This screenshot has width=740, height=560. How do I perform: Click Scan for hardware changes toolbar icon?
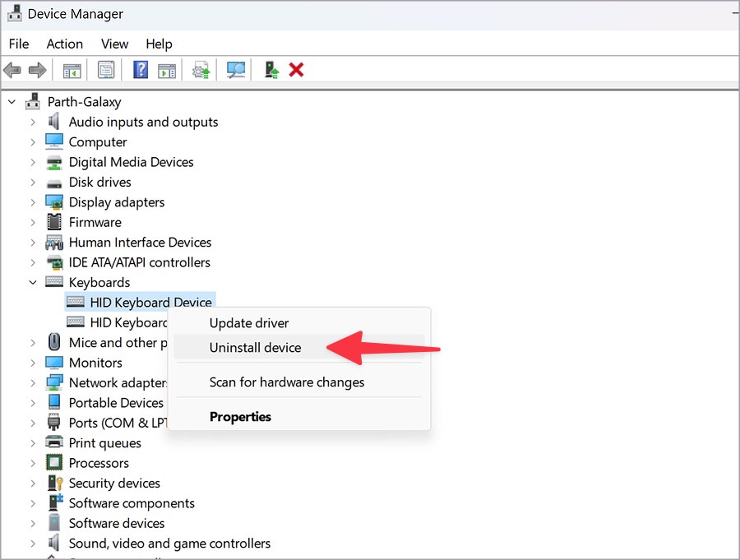[235, 71]
